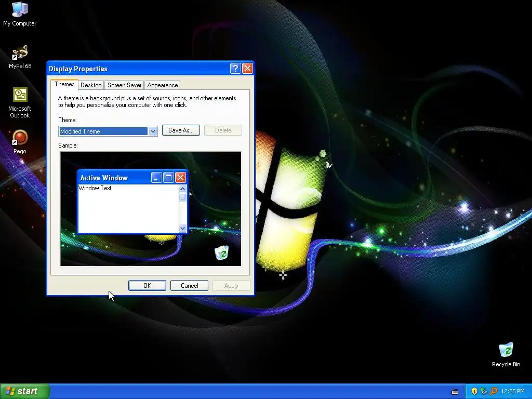
Task: Open the Start menu
Action: point(25,391)
